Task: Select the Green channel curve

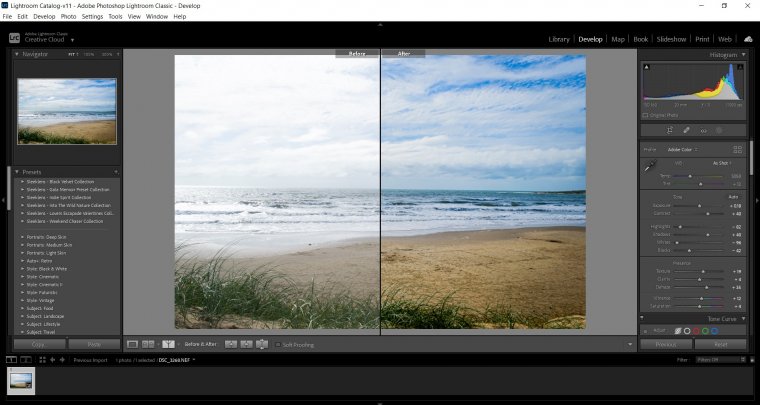Action: click(705, 331)
